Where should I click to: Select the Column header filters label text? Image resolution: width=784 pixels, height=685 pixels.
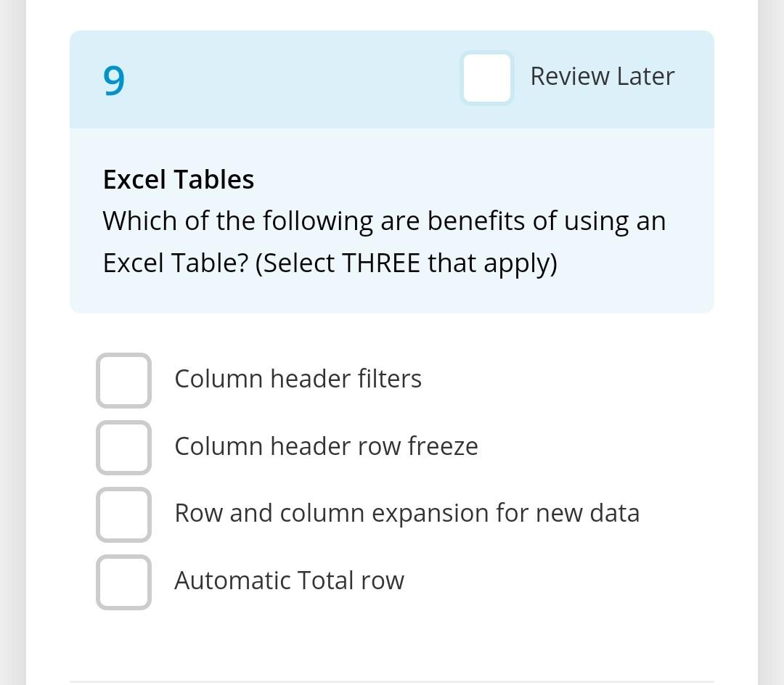[298, 379]
